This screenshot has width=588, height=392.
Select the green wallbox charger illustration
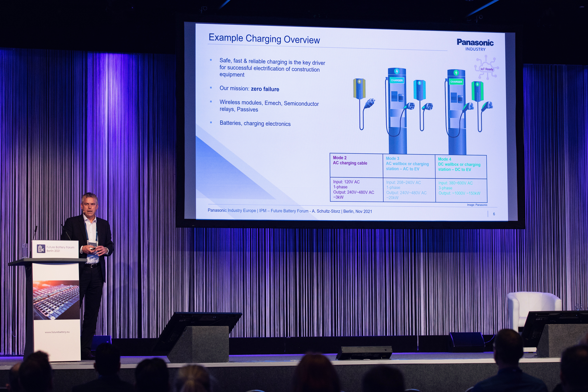point(477,91)
